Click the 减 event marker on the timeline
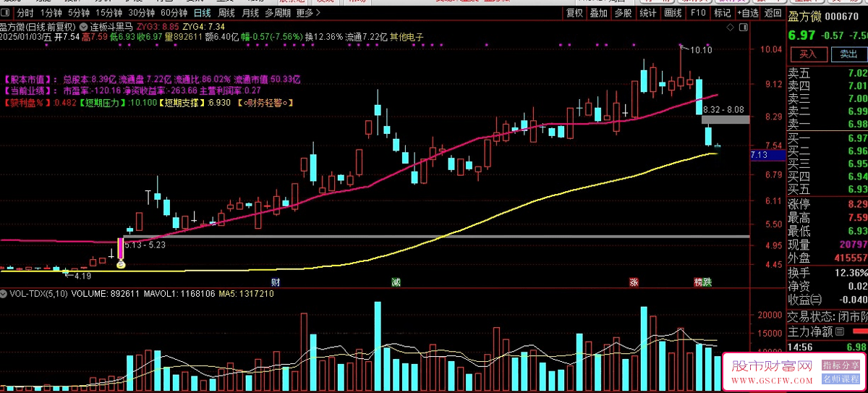 point(396,282)
